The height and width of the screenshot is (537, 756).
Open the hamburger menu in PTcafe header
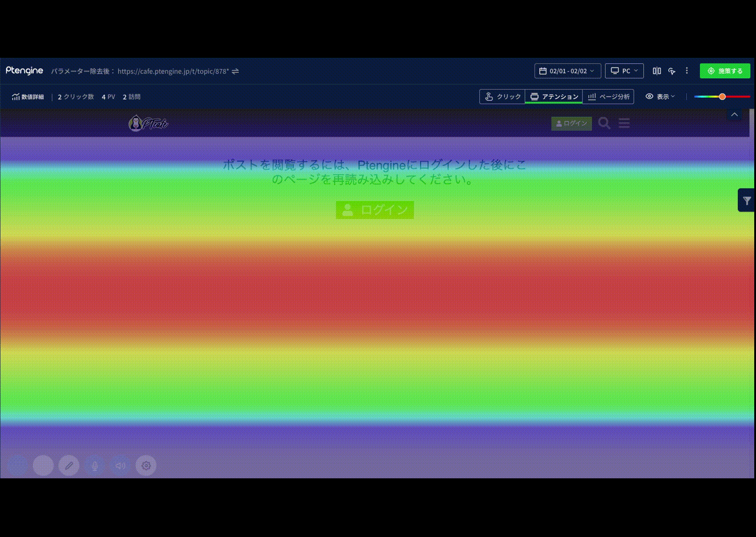click(x=624, y=123)
